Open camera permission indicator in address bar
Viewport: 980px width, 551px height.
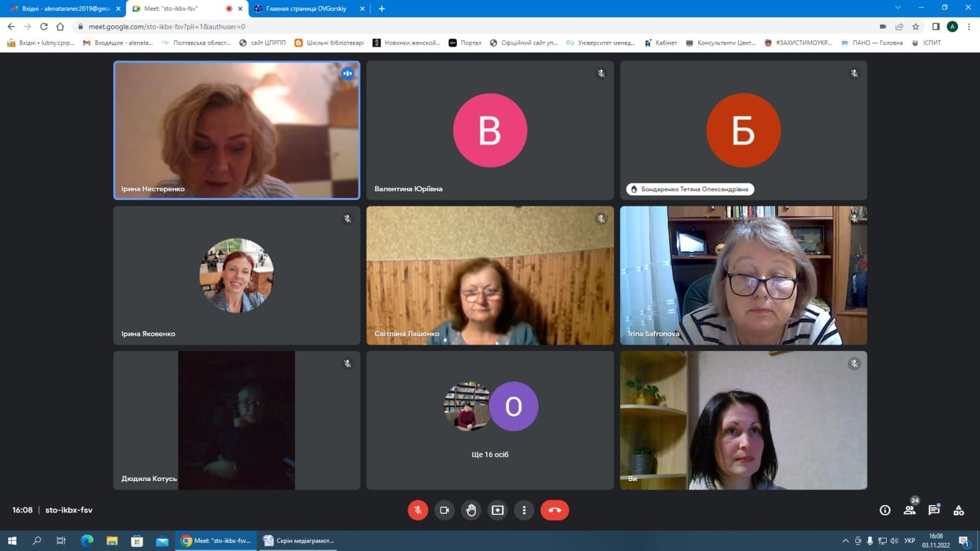[883, 27]
